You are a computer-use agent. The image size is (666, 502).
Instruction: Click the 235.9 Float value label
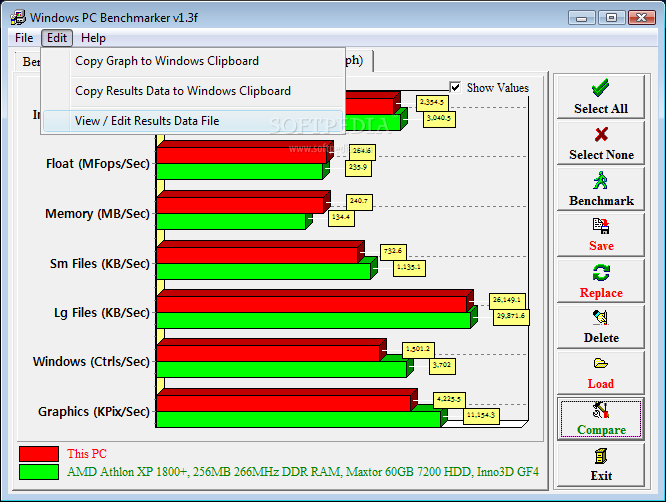tap(358, 168)
